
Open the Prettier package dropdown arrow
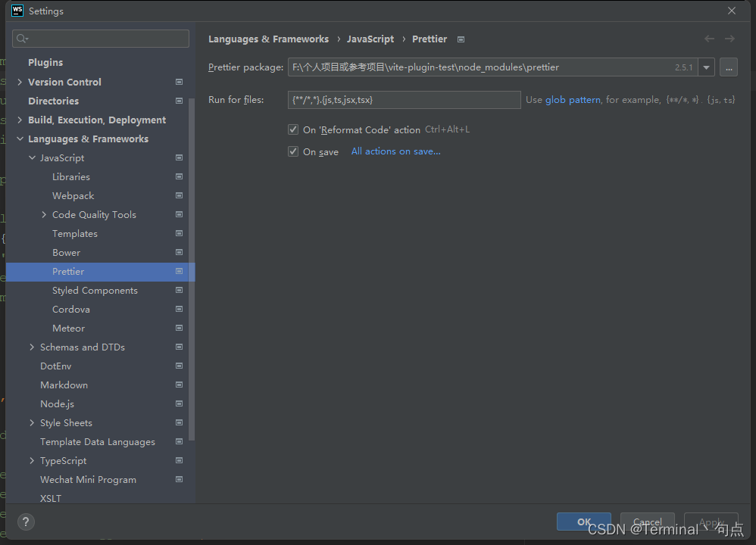click(x=706, y=67)
